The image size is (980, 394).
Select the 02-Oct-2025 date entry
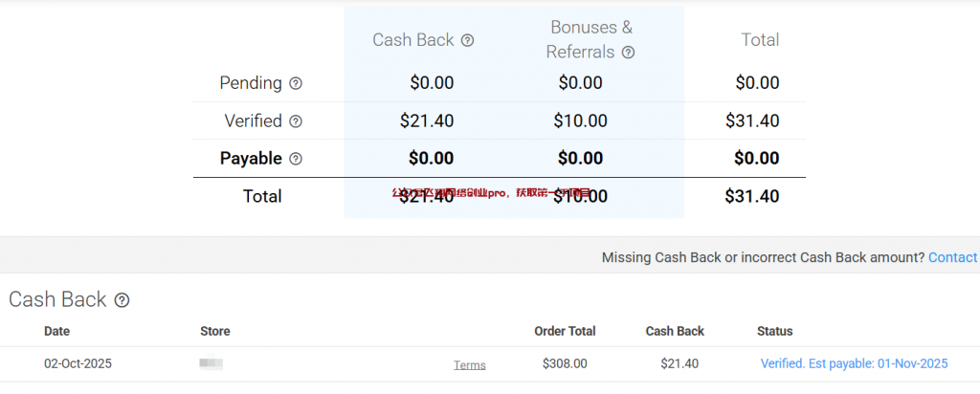79,363
